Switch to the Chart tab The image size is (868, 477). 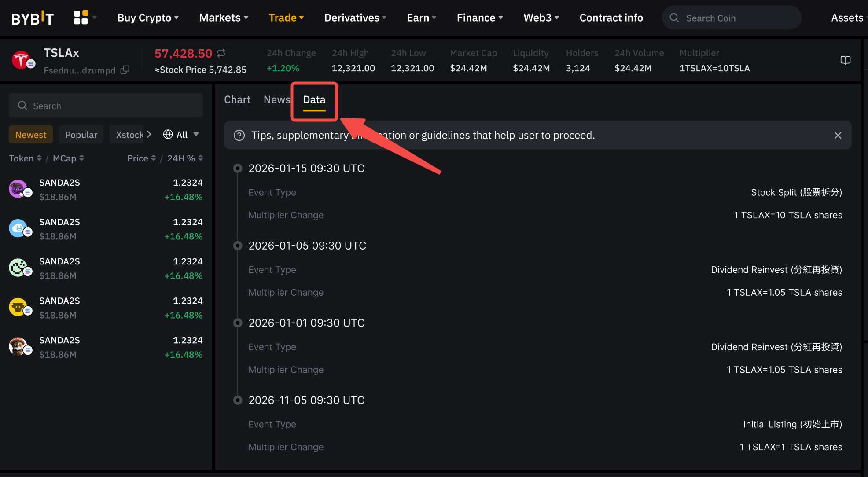coord(237,99)
